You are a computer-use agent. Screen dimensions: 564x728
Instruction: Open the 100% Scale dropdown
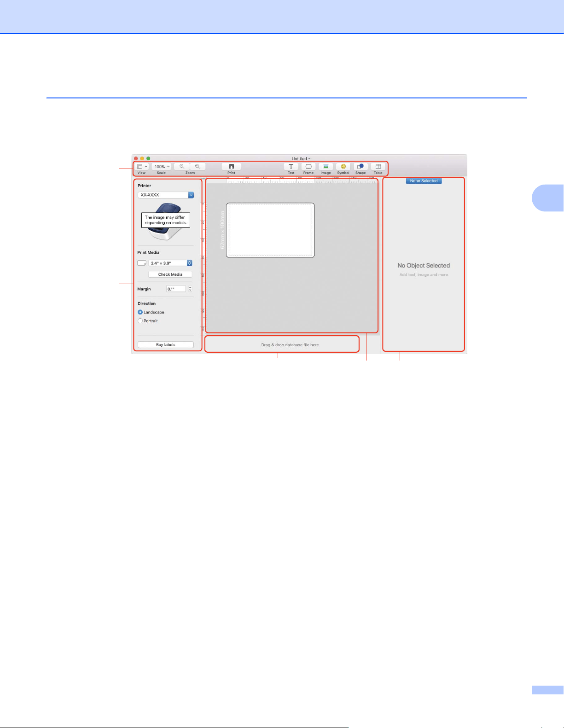coord(162,167)
